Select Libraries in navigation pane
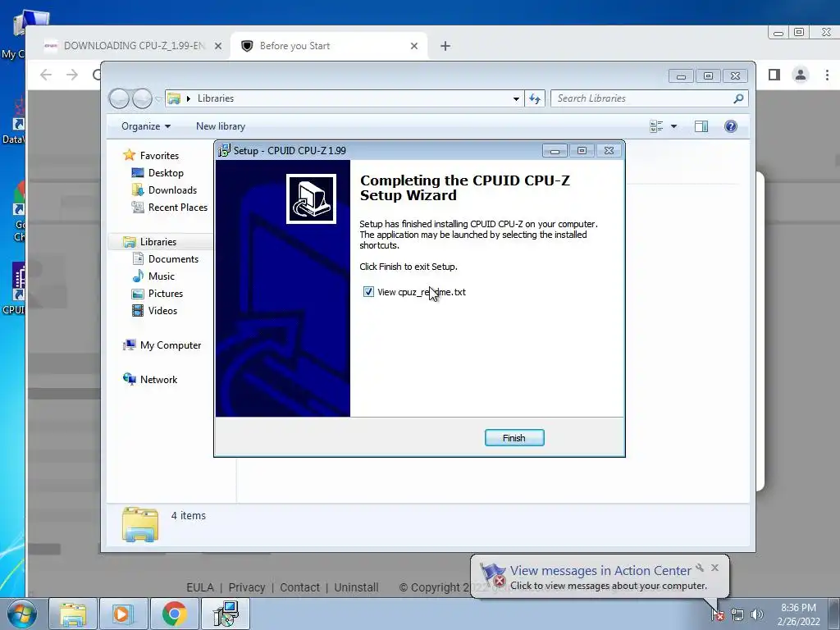The height and width of the screenshot is (630, 840). pyautogui.click(x=158, y=242)
